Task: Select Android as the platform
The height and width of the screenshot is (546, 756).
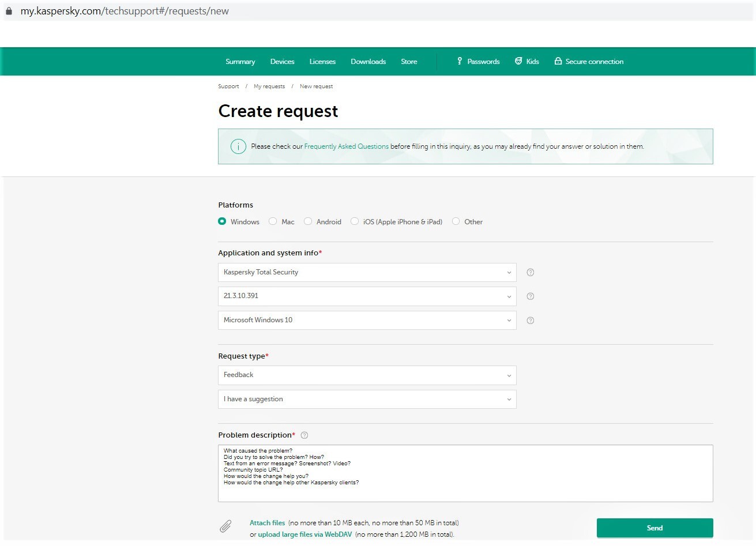Action: [308, 221]
